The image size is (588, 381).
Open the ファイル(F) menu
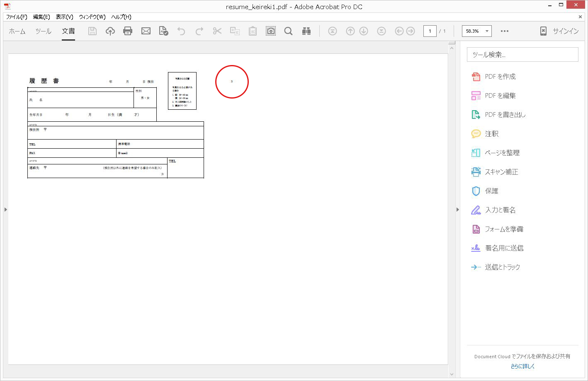pos(17,17)
